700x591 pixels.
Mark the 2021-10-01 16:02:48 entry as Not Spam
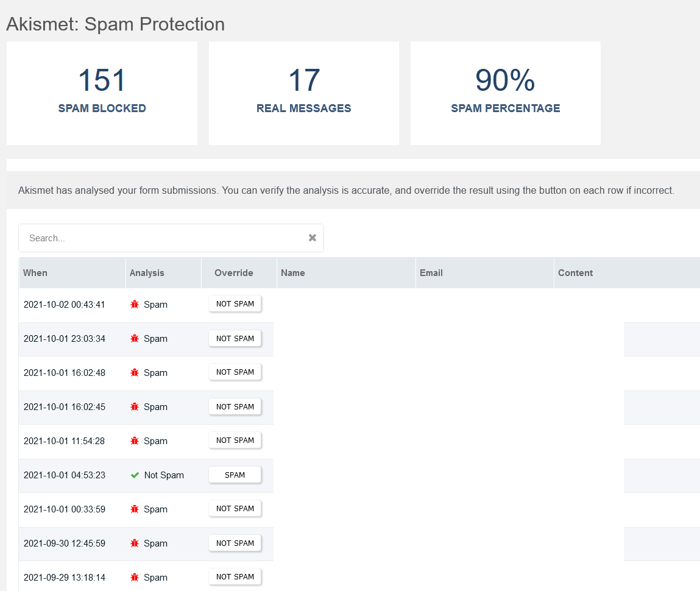click(x=235, y=372)
